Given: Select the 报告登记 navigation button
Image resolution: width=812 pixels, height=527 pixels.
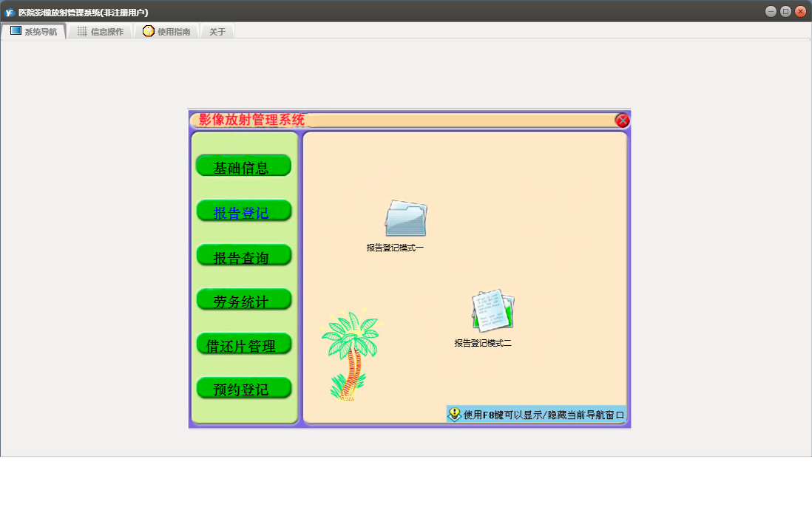Looking at the screenshot, I should (243, 211).
